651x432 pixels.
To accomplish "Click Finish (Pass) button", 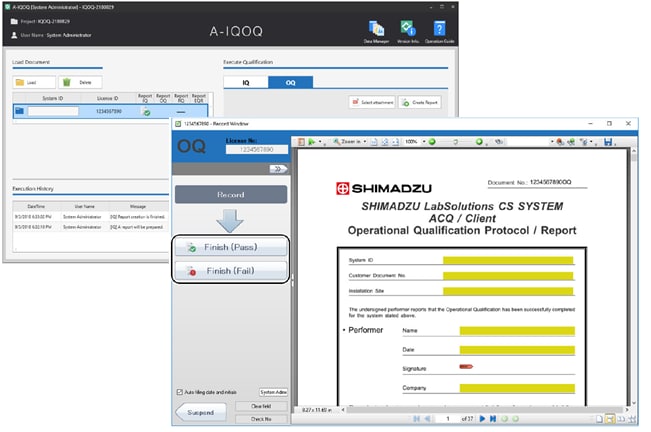I will click(231, 247).
